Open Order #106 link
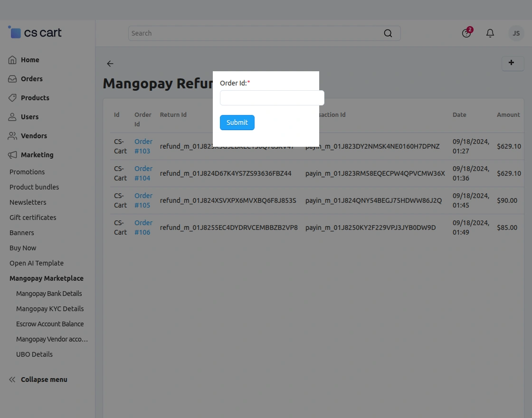Image resolution: width=532 pixels, height=418 pixels. pos(143,228)
